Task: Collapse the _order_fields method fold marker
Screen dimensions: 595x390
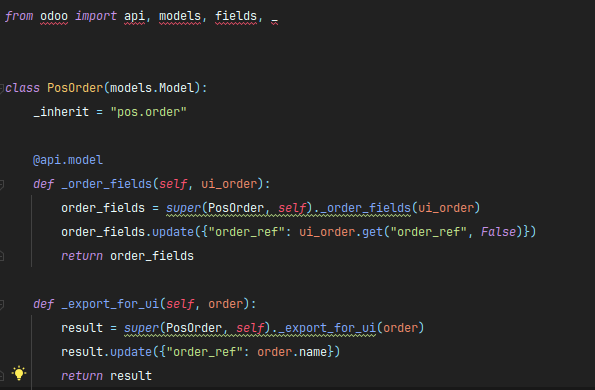Action: (2, 184)
